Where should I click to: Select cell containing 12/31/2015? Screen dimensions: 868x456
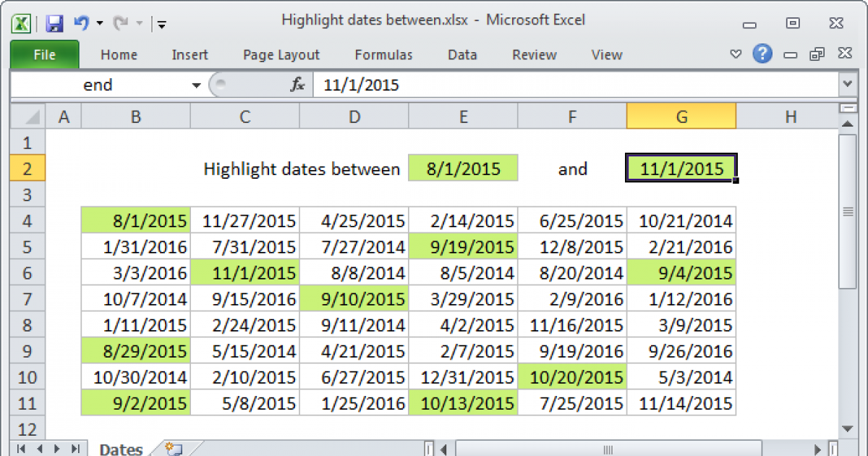point(463,377)
